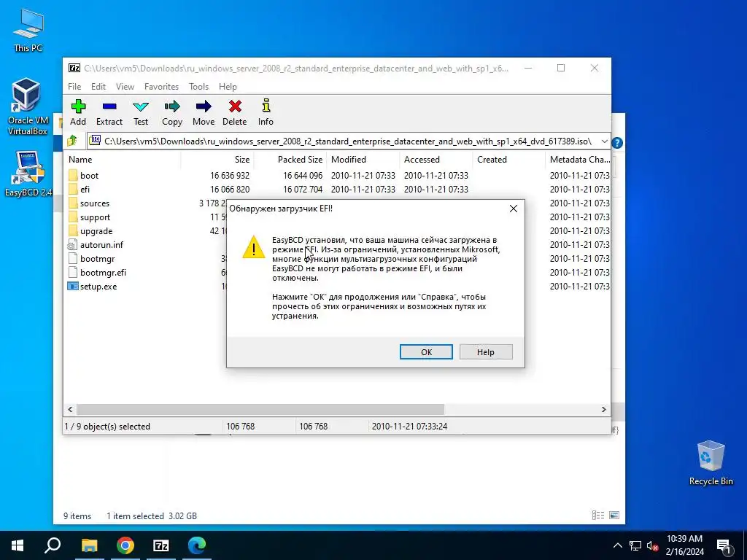Click the Copy toolbar icon
Image resolution: width=747 pixels, height=560 pixels.
pos(172,106)
